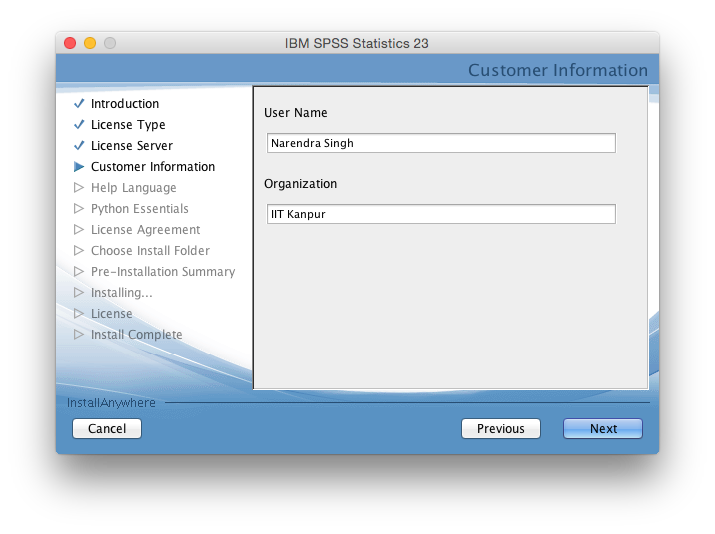Click the arrow icon beside License Agreement
Viewport: 715px width, 534px height.
point(79,230)
